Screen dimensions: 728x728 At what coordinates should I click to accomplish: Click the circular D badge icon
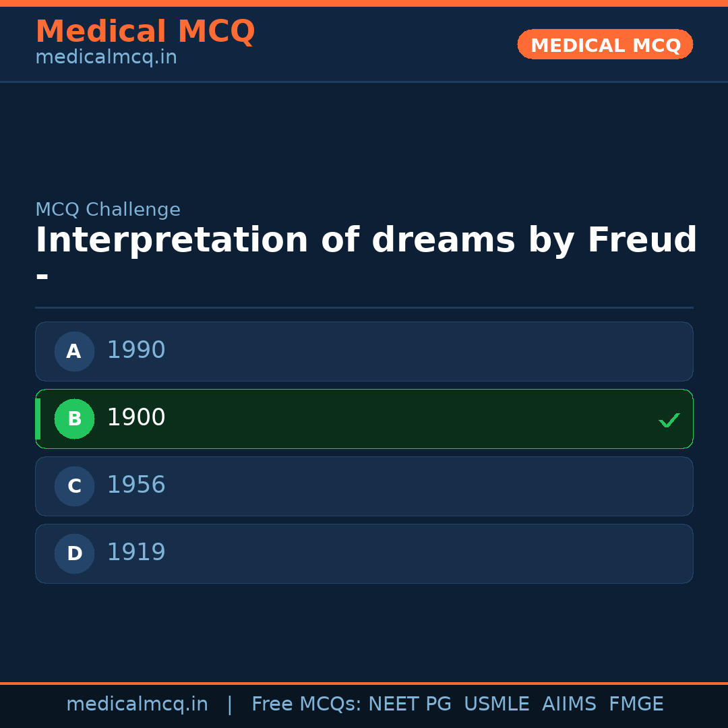(x=74, y=553)
